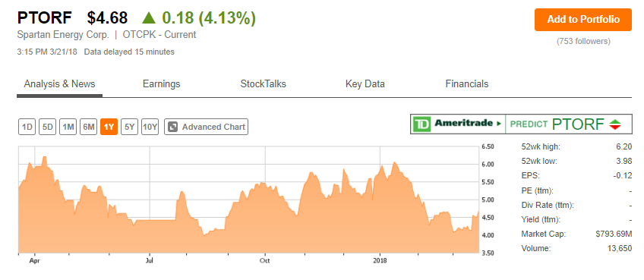
Task: Click the Apr label on chart axis
Action: click(34, 260)
